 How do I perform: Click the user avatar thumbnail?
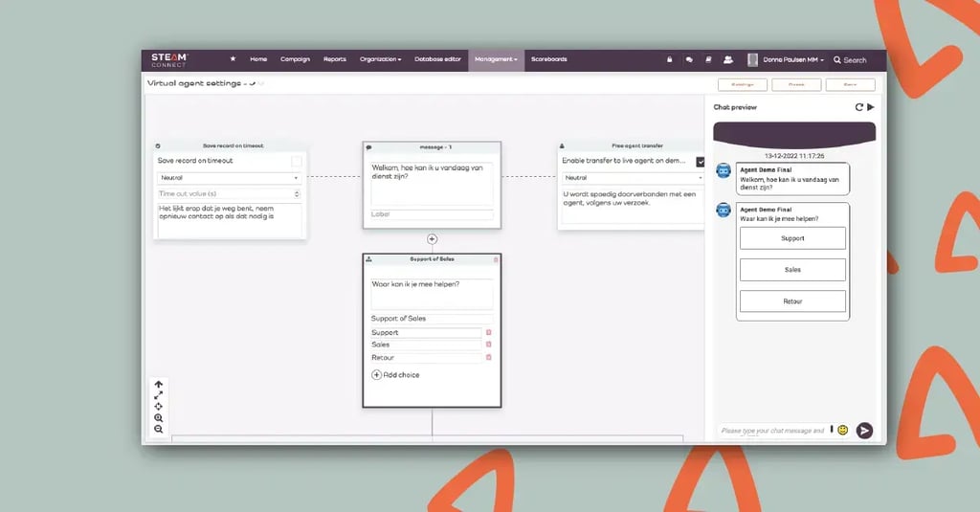[x=752, y=59]
